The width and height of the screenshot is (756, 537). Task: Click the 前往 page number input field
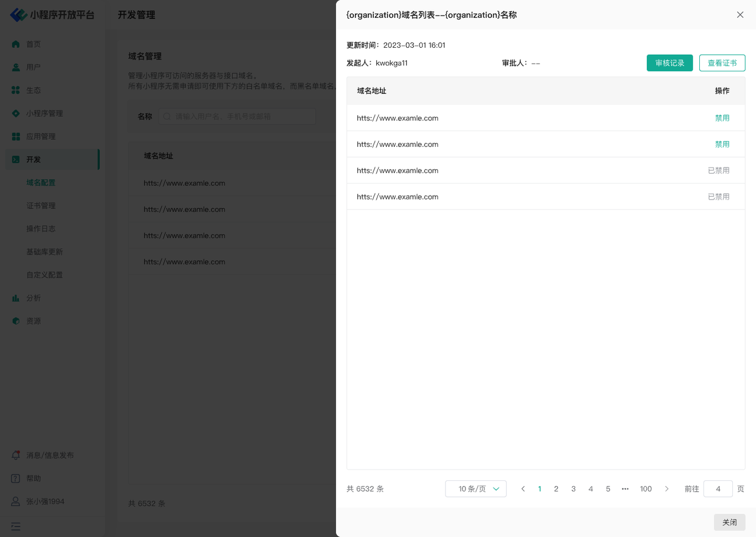(x=718, y=489)
